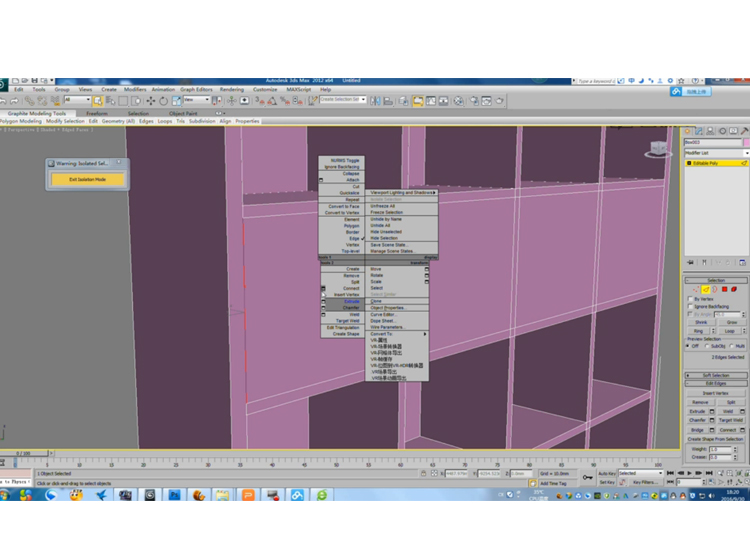Screen dimensions: 750x560
Task: Click the Grow selection button
Action: click(x=732, y=322)
